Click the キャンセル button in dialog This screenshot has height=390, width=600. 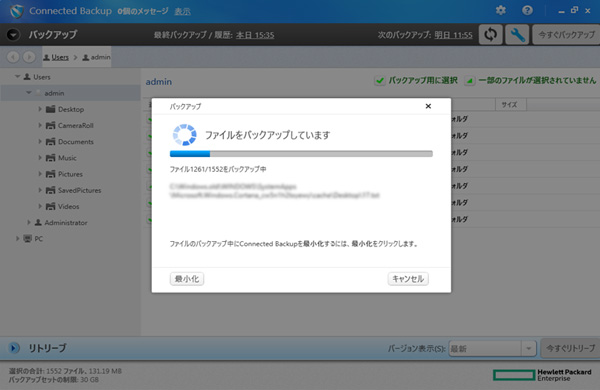click(x=408, y=279)
